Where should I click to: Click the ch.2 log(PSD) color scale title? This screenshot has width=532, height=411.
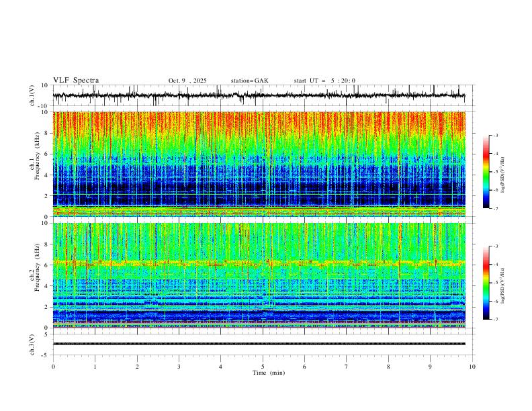click(503, 285)
